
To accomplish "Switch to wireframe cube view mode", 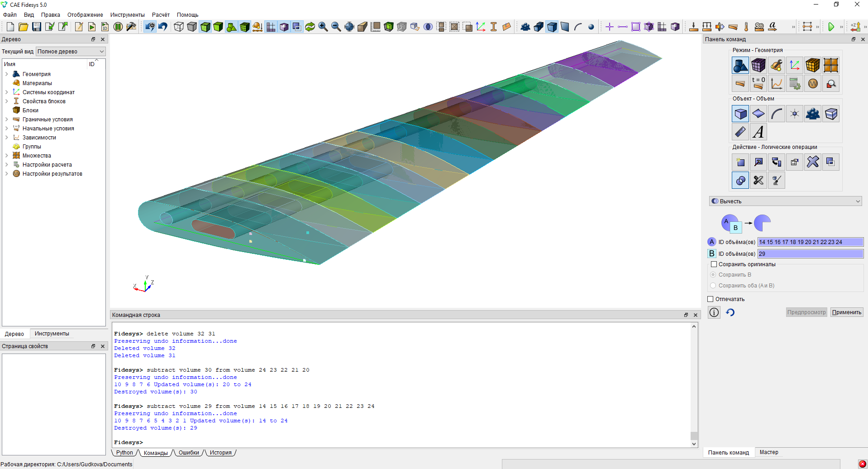I will [179, 27].
